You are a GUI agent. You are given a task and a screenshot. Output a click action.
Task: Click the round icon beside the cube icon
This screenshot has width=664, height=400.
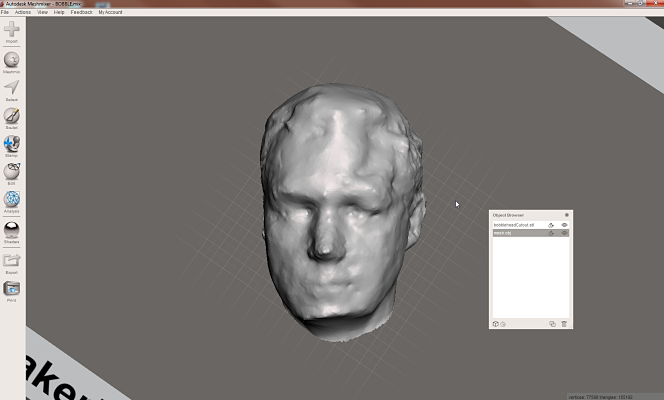coord(503,324)
